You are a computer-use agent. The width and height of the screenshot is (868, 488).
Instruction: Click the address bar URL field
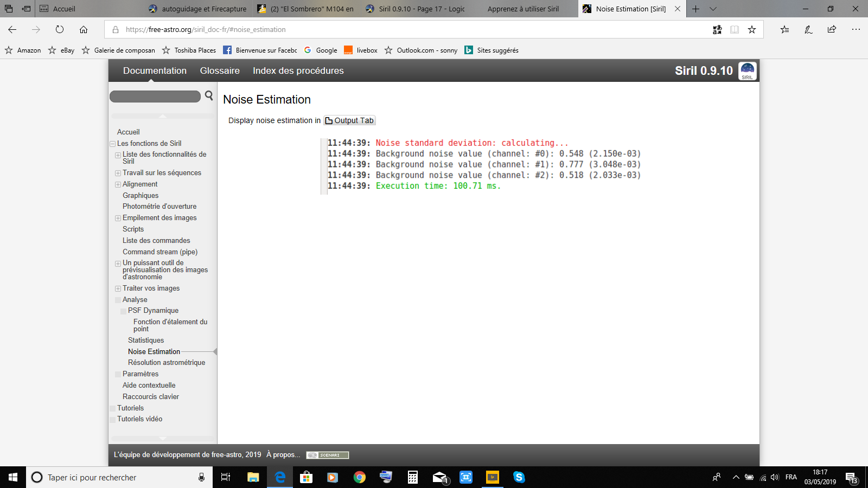tap(412, 30)
